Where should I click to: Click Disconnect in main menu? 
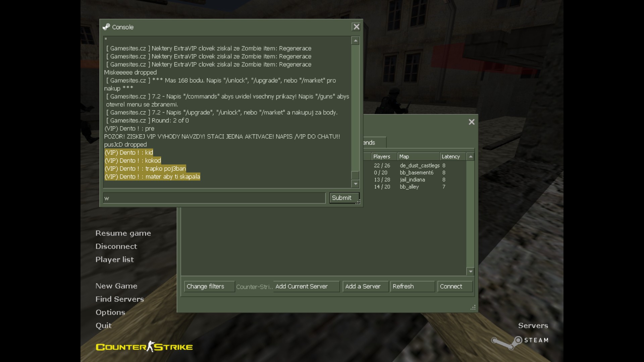(x=116, y=246)
